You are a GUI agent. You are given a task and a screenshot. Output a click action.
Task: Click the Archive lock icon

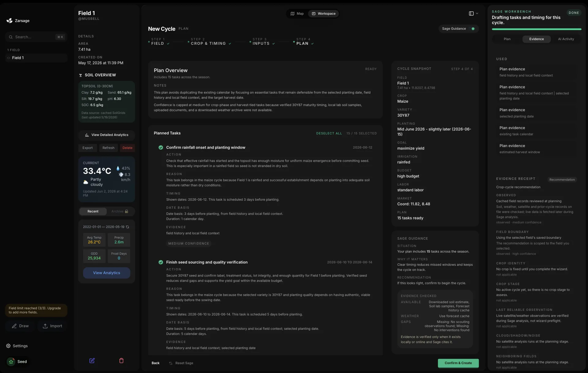click(x=126, y=211)
